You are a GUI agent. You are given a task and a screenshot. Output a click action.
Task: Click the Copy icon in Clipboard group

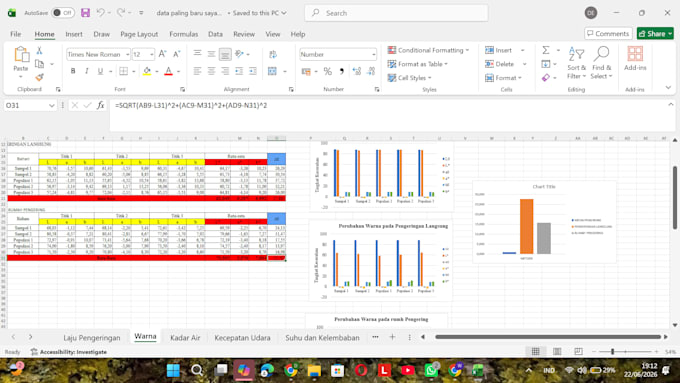39,64
